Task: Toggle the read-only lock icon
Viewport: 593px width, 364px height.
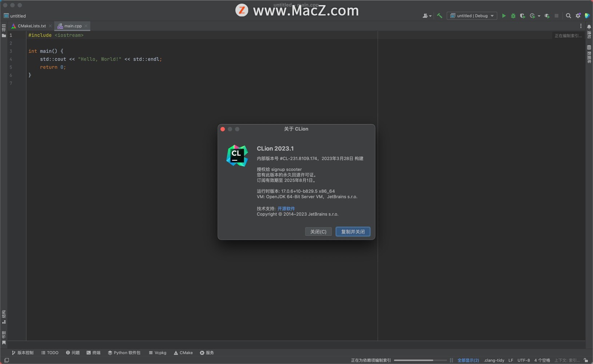Action: [586, 360]
